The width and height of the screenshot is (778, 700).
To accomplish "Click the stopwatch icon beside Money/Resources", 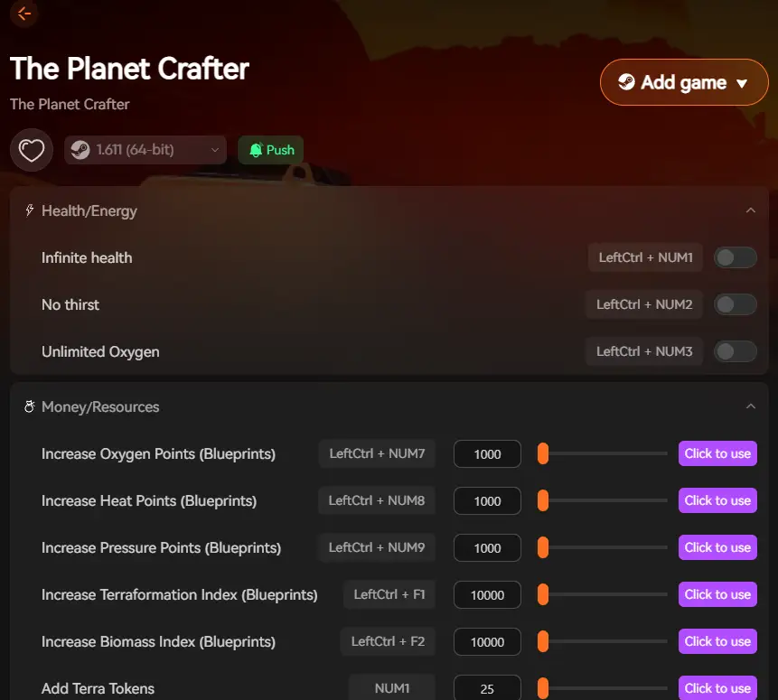I will pos(28,406).
